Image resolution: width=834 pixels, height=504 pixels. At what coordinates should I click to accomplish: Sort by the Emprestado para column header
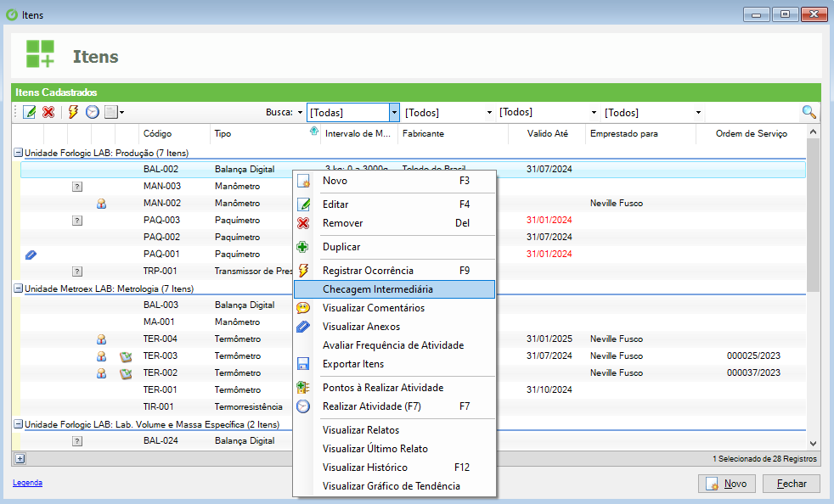click(641, 133)
